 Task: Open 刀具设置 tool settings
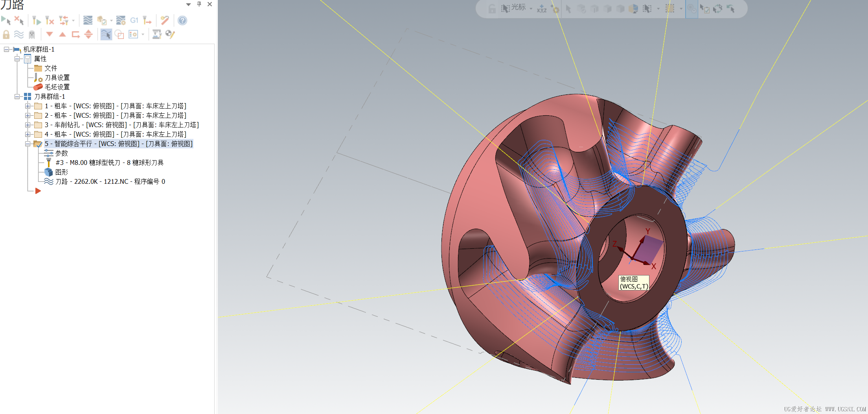tap(57, 78)
